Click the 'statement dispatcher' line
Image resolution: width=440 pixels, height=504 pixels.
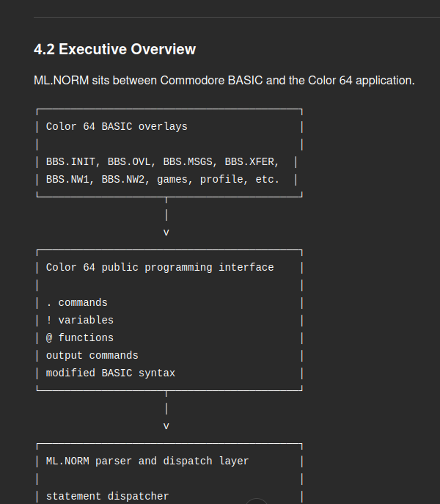107,496
